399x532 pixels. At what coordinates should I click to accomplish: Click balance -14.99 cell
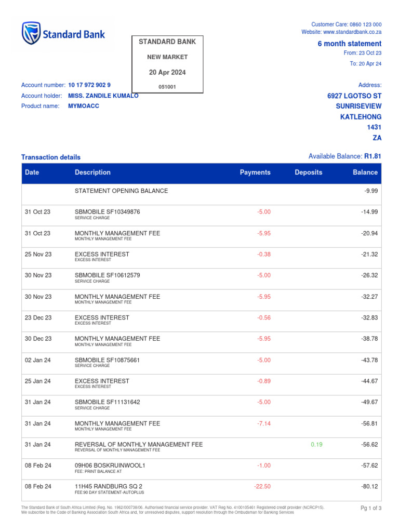pos(369,212)
